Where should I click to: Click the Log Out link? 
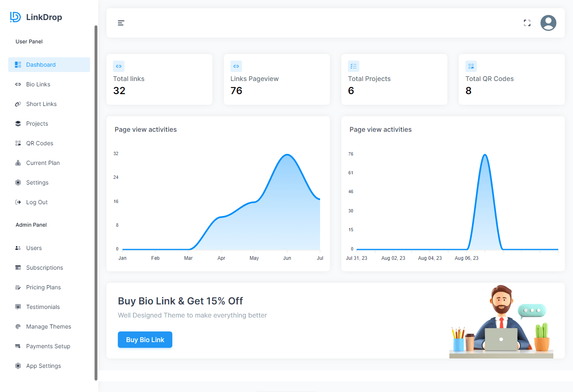37,202
